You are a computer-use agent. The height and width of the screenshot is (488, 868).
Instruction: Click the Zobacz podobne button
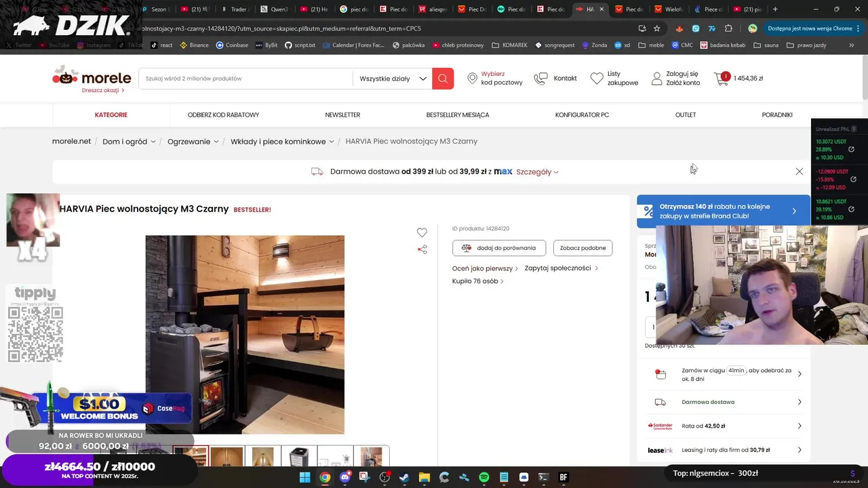pyautogui.click(x=583, y=248)
